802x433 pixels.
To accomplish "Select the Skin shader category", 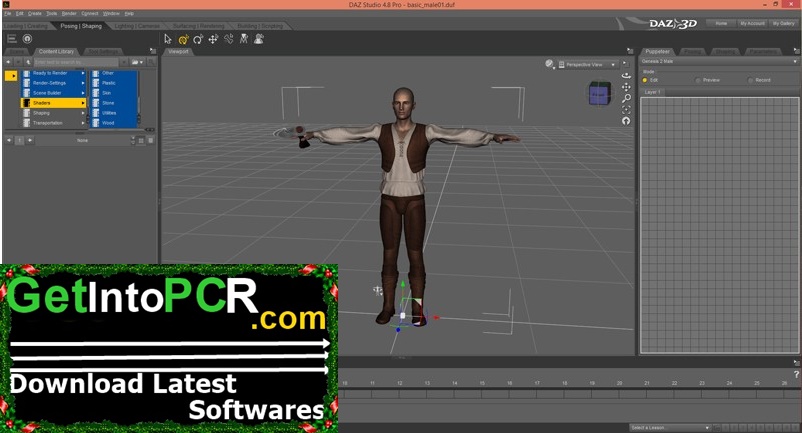I will 106,93.
